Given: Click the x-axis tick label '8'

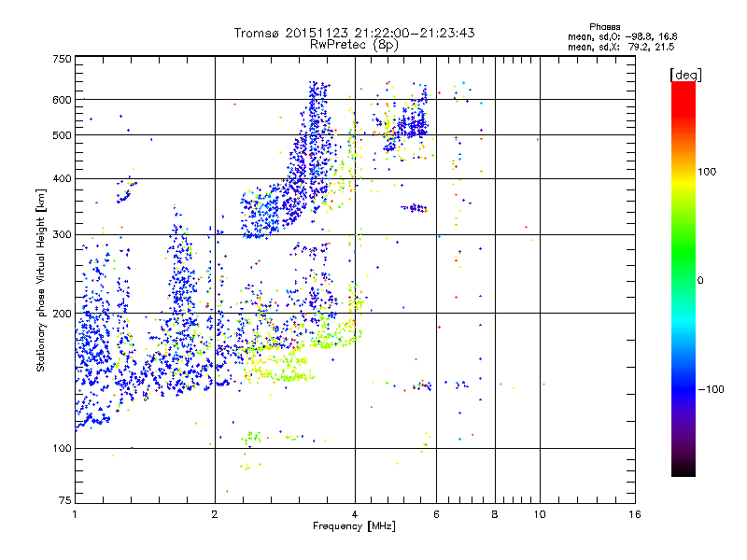Looking at the screenshot, I should coord(495,514).
